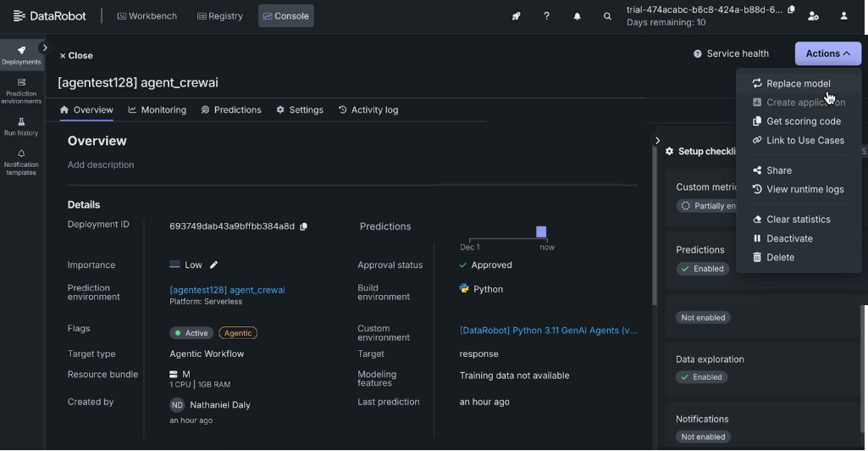Image resolution: width=868 pixels, height=451 pixels.
Task: Click the Add description field
Action: tap(101, 165)
